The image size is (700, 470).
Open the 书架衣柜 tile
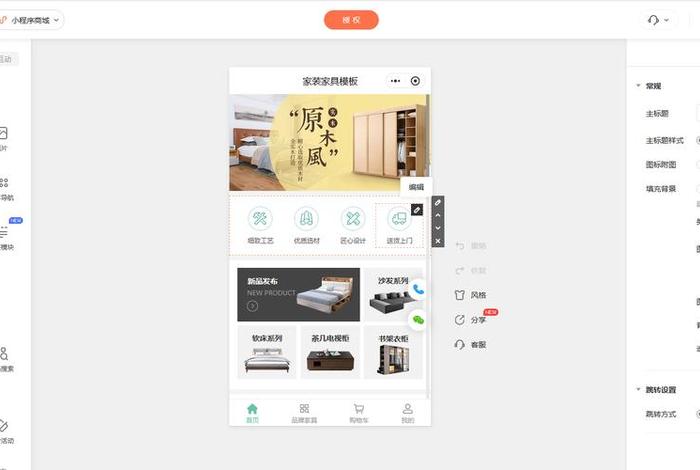click(393, 352)
